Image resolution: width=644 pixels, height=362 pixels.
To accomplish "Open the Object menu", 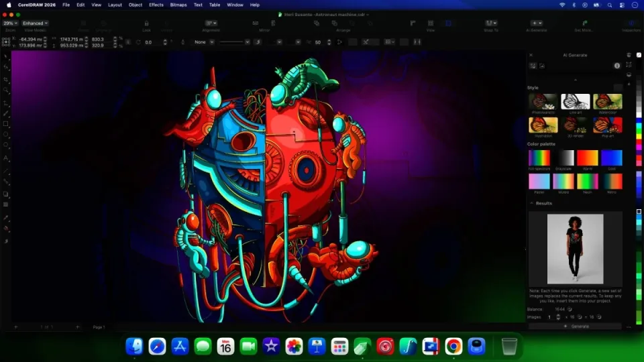I will (135, 5).
